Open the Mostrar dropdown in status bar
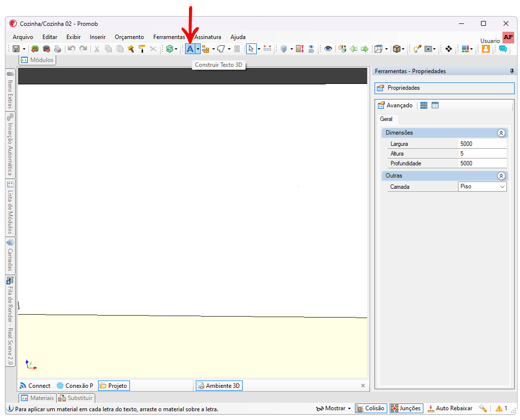This screenshot has width=520, height=420. tap(333, 408)
